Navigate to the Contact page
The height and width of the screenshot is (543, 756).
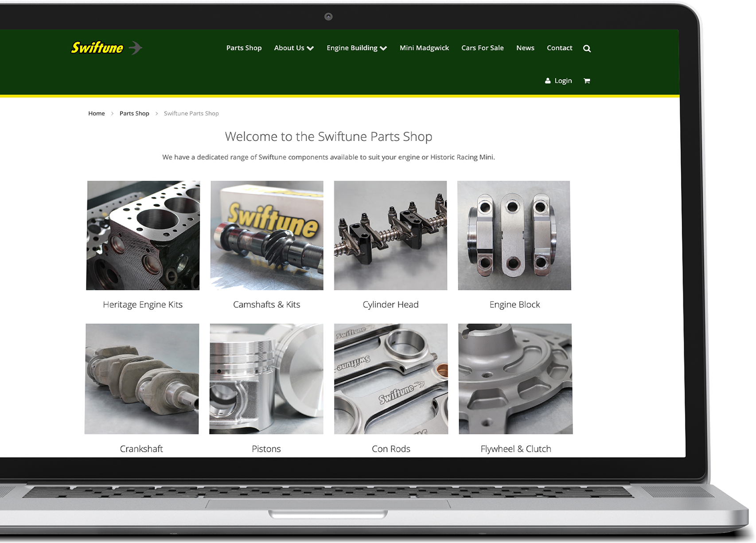click(x=559, y=48)
